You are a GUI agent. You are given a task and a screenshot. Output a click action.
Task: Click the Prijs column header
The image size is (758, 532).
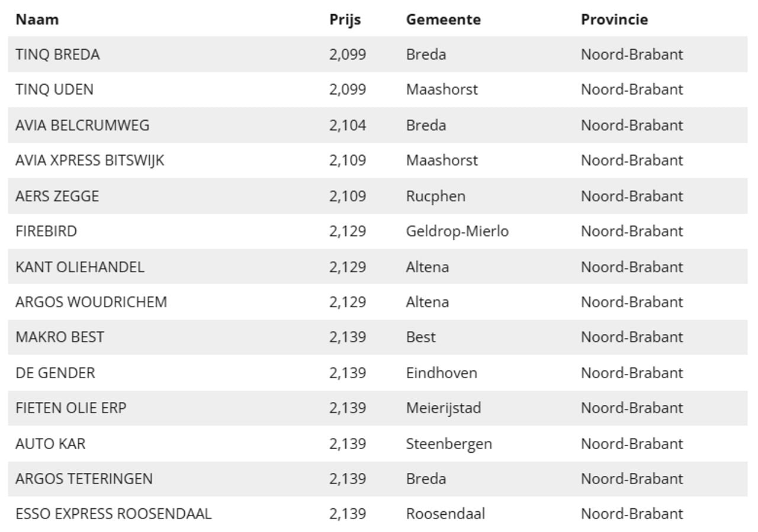345,20
